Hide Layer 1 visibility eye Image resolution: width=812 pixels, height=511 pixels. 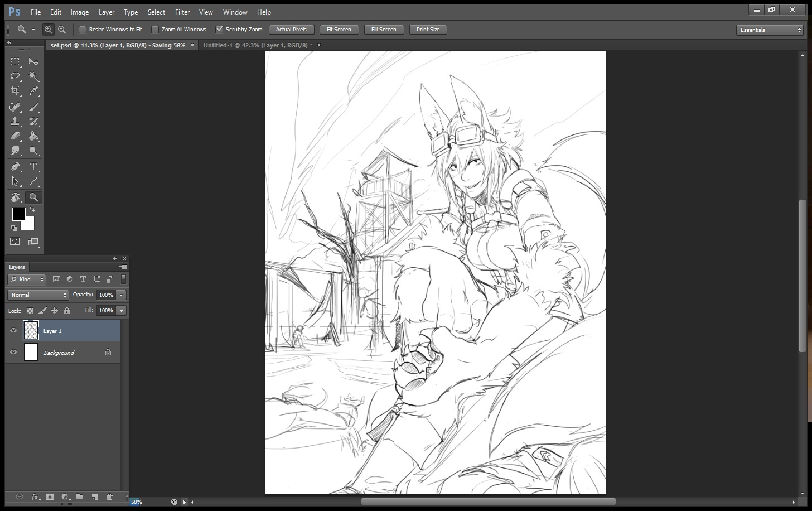click(13, 331)
